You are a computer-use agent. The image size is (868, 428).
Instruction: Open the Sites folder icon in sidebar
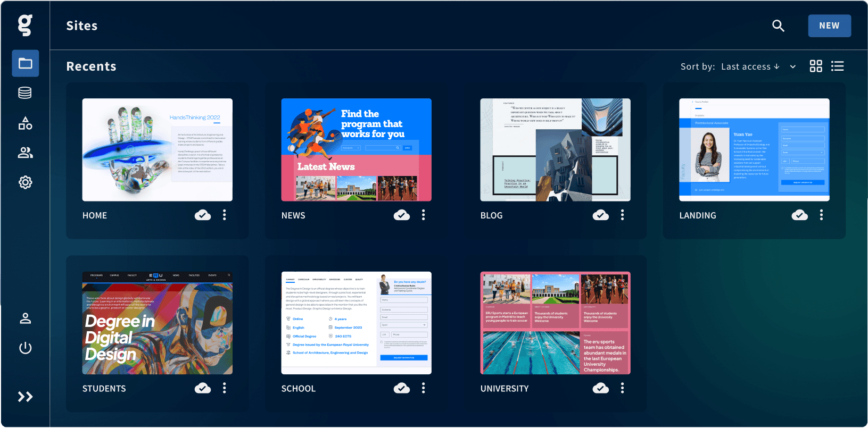click(x=26, y=63)
